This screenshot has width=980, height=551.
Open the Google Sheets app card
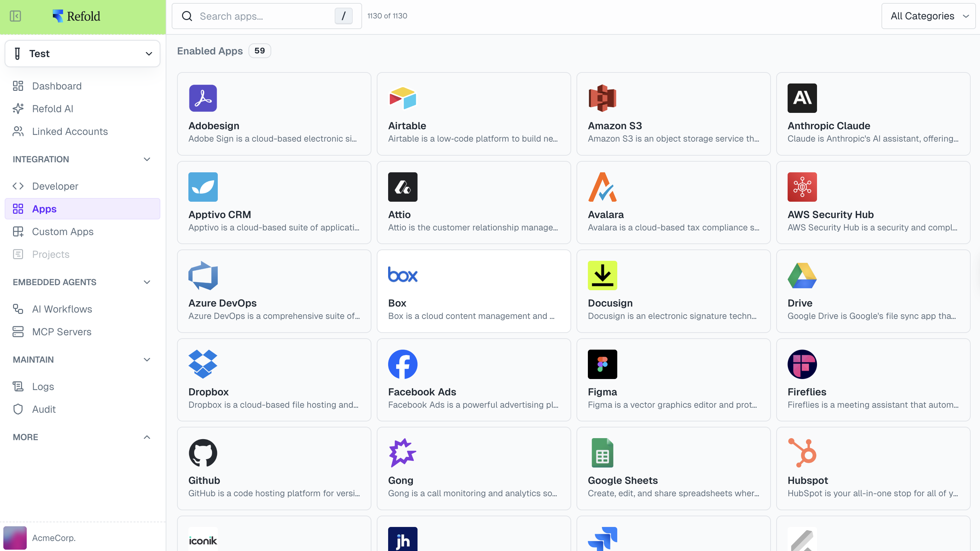(673, 468)
